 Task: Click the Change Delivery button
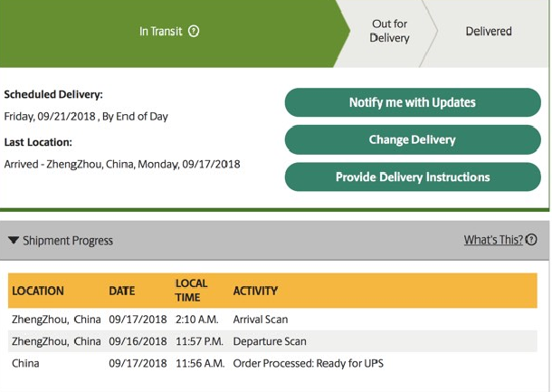pyautogui.click(x=413, y=139)
